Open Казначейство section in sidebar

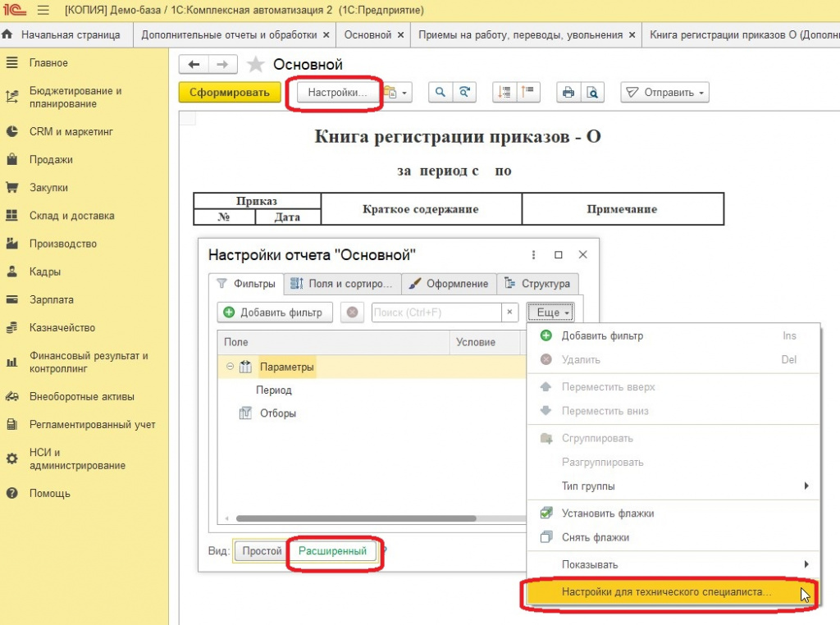(62, 327)
